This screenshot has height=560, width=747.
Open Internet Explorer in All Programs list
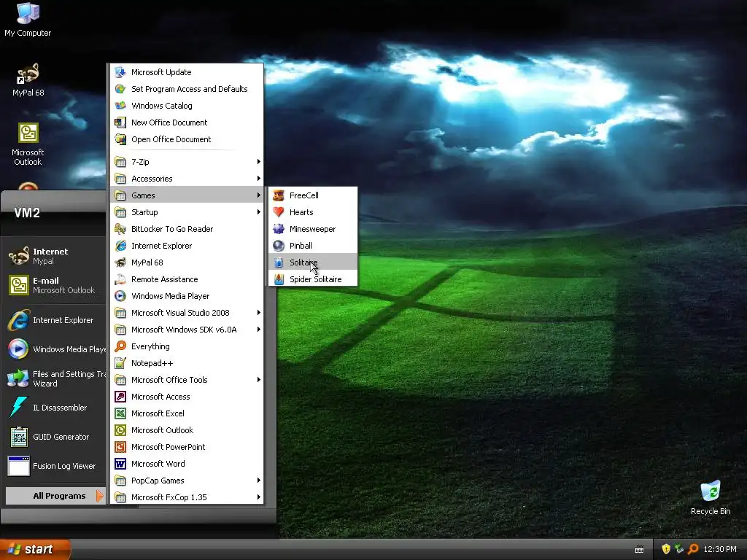tap(187, 246)
